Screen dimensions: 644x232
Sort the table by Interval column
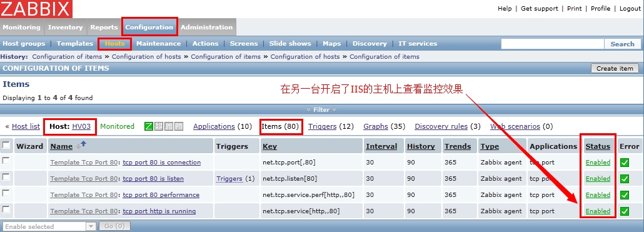click(381, 146)
